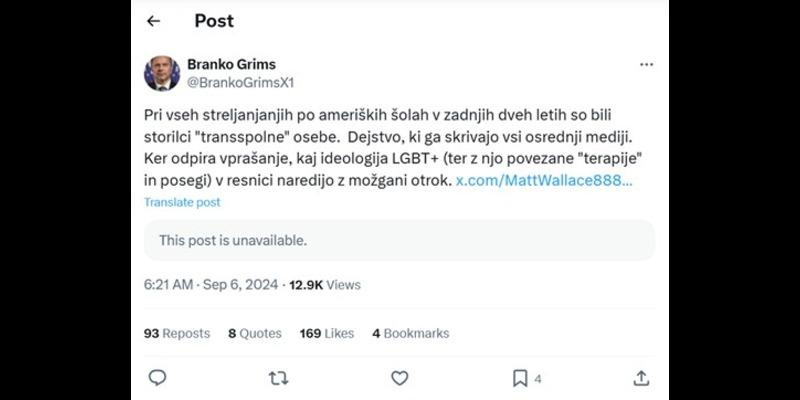Screen dimensions: 800x400
Task: Click Translate post link
Action: click(182, 202)
